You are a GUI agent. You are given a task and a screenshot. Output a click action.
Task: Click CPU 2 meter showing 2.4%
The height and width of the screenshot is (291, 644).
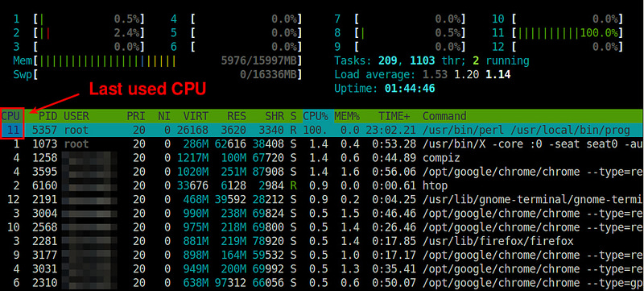click(78, 32)
